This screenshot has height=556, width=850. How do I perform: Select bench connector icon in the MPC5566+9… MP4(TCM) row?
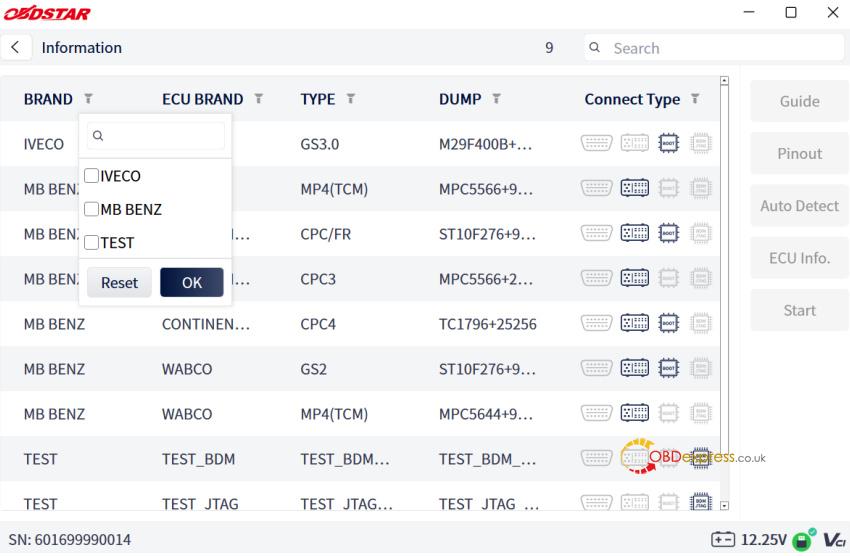[x=635, y=189]
